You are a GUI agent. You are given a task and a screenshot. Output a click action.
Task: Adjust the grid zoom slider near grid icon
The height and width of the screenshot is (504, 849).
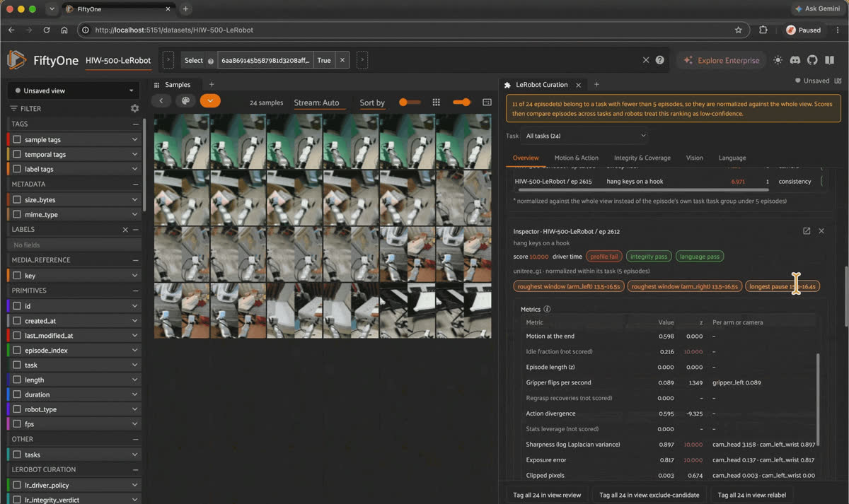tap(410, 102)
